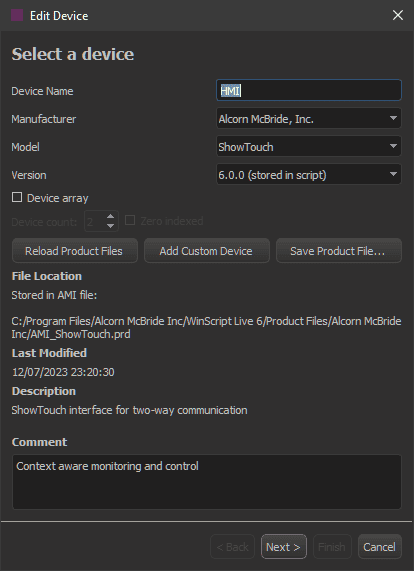The width and height of the screenshot is (414, 571).
Task: Open the Version dropdown list
Action: click(309, 174)
